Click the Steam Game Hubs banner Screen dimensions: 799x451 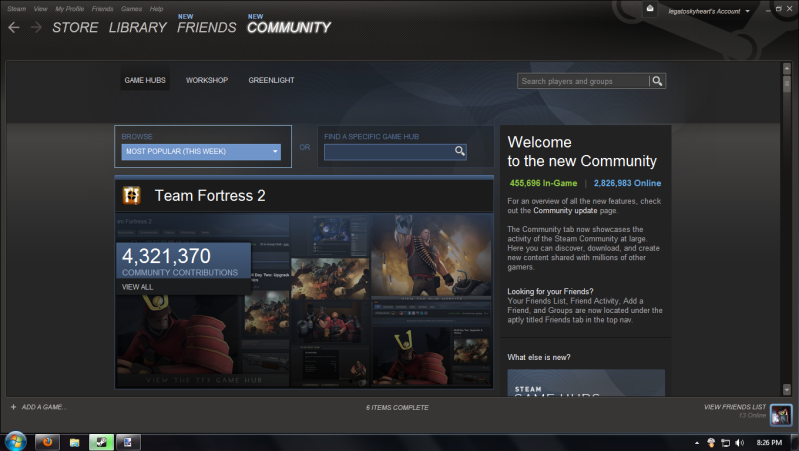[586, 383]
